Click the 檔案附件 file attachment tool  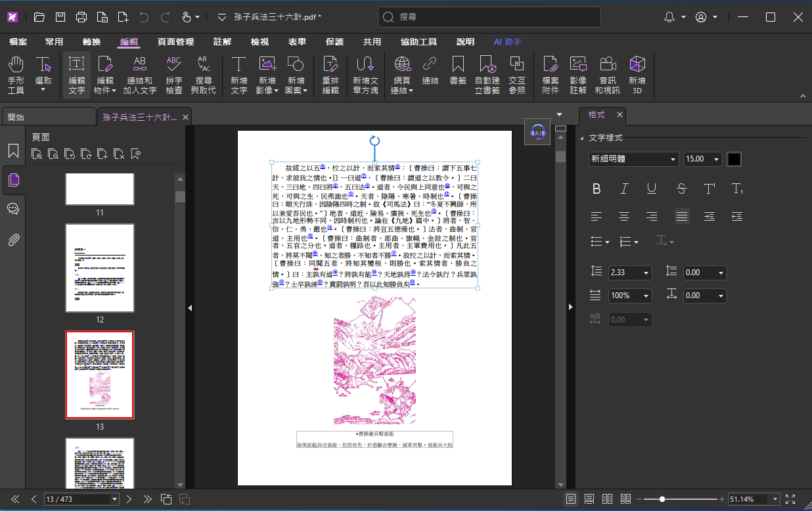pos(550,74)
